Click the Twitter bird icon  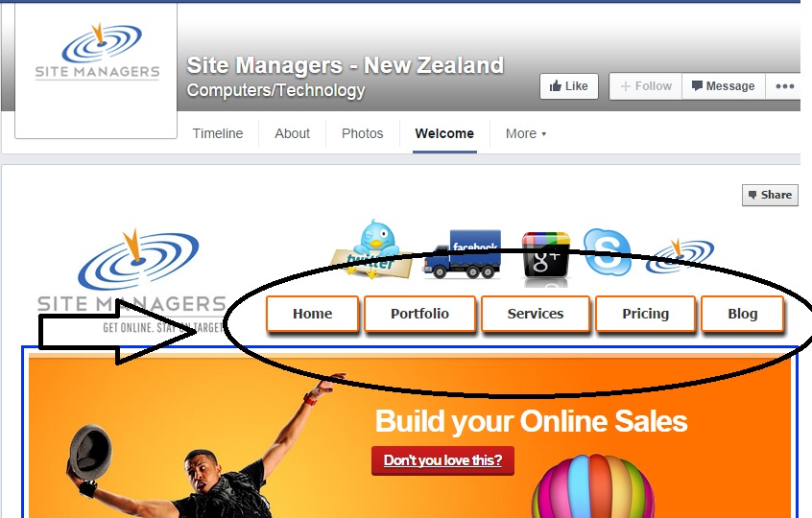pyautogui.click(x=371, y=249)
